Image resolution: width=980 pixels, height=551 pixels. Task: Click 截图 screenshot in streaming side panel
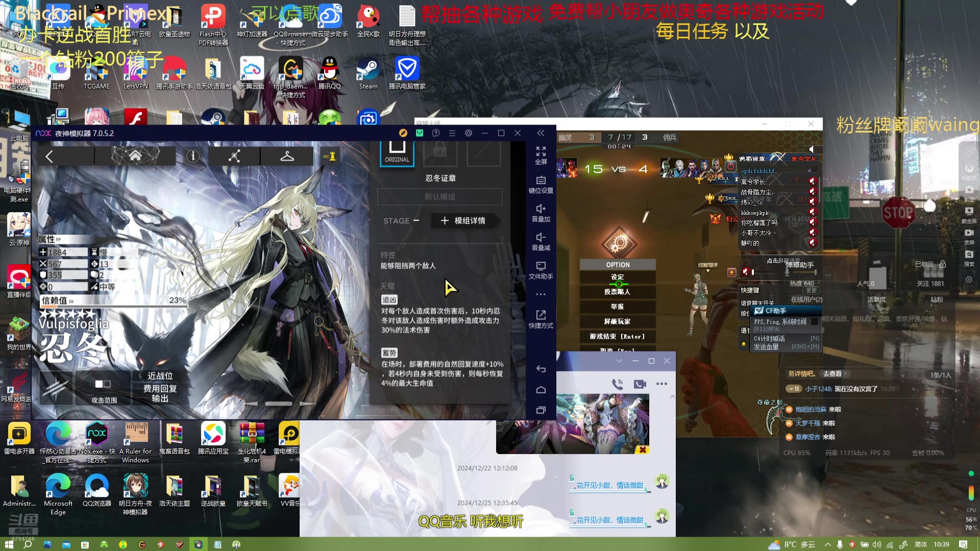click(x=969, y=193)
